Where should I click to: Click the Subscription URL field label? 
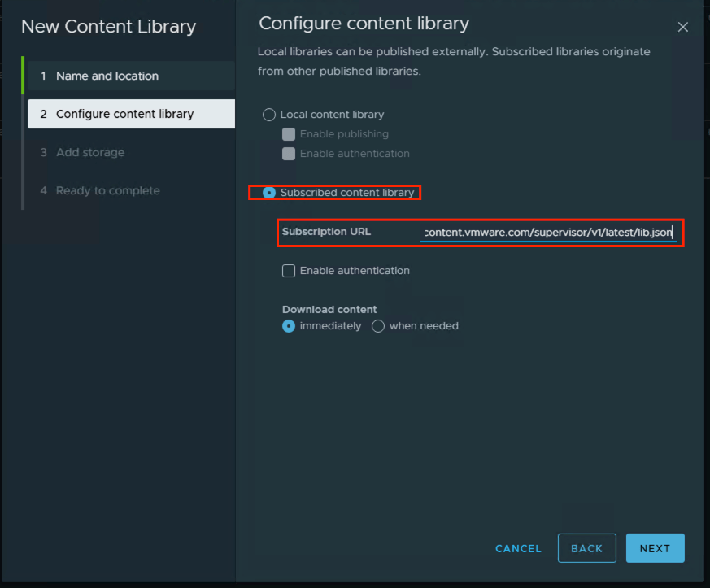tap(326, 232)
